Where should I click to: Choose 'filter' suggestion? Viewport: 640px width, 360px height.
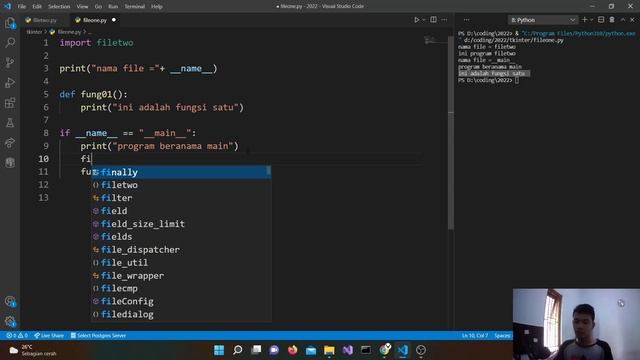[181, 198]
